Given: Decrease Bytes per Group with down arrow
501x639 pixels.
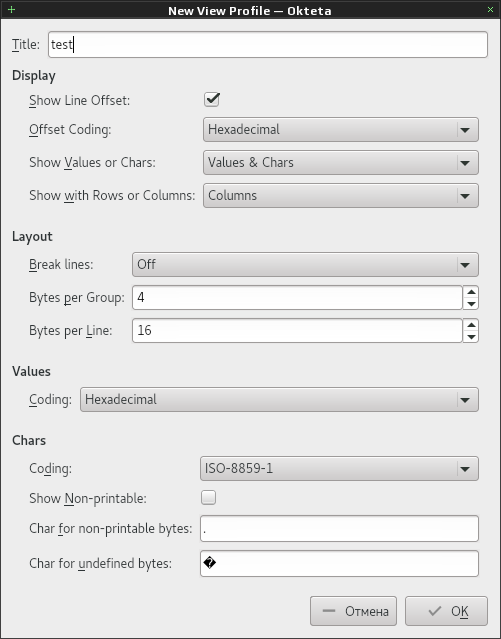Looking at the screenshot, I should pyautogui.click(x=471, y=304).
